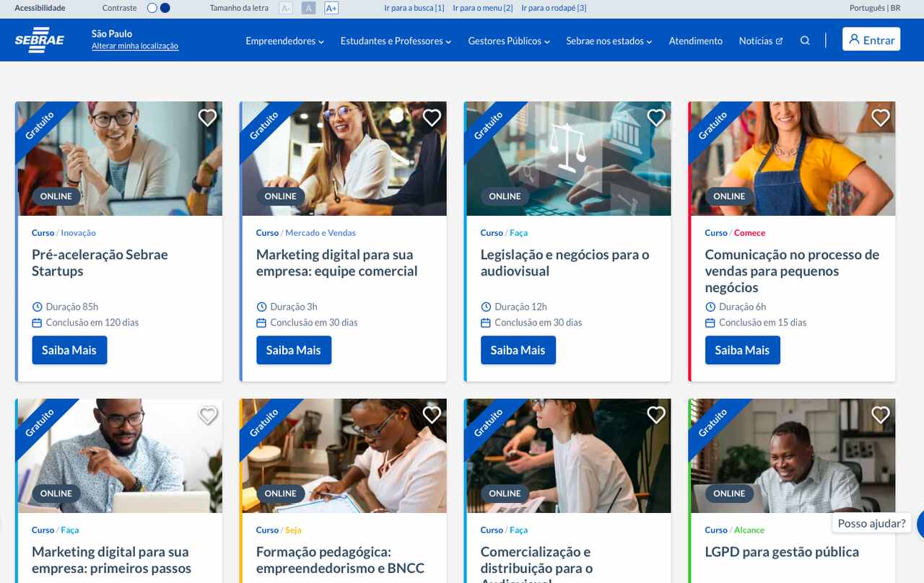Open Notícias external link
Image resolution: width=924 pixels, height=583 pixels.
[761, 41]
